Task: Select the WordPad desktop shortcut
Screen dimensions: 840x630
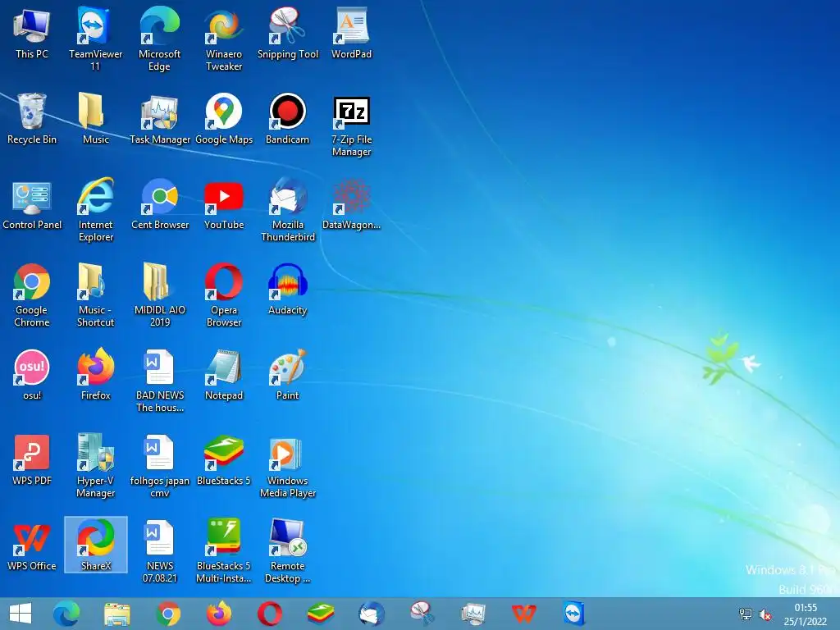Action: pos(351,33)
